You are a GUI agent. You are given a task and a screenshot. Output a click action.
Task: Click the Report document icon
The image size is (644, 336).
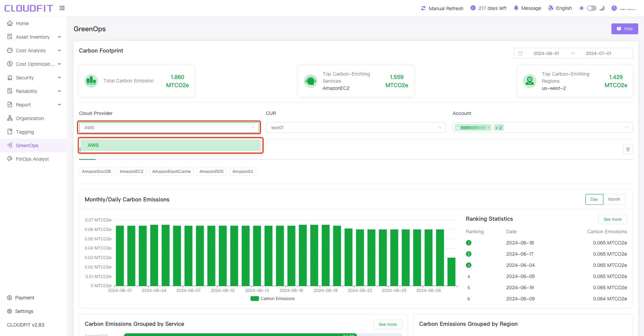[x=10, y=104]
